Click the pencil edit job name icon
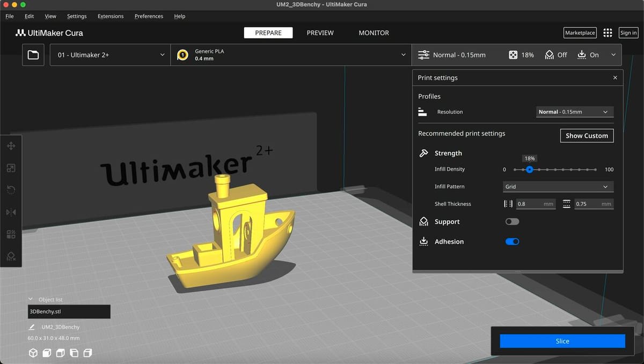Screen dimensions: 644x364 [32, 326]
